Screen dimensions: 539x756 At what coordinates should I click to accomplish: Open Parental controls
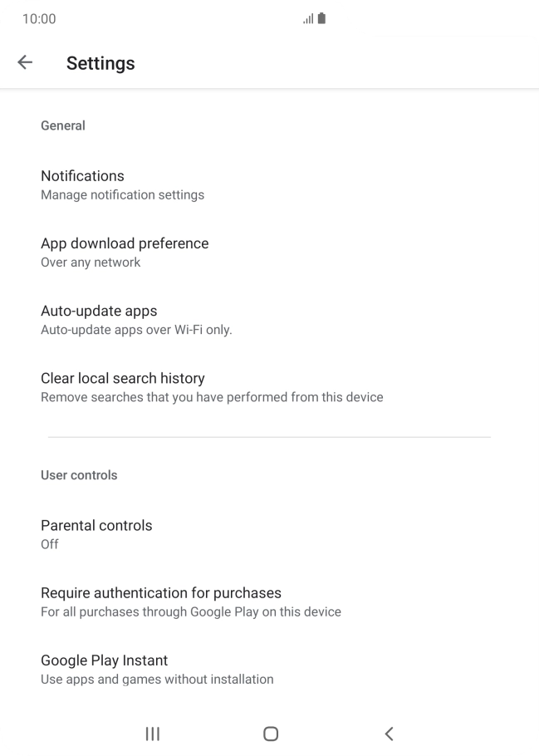coord(96,526)
